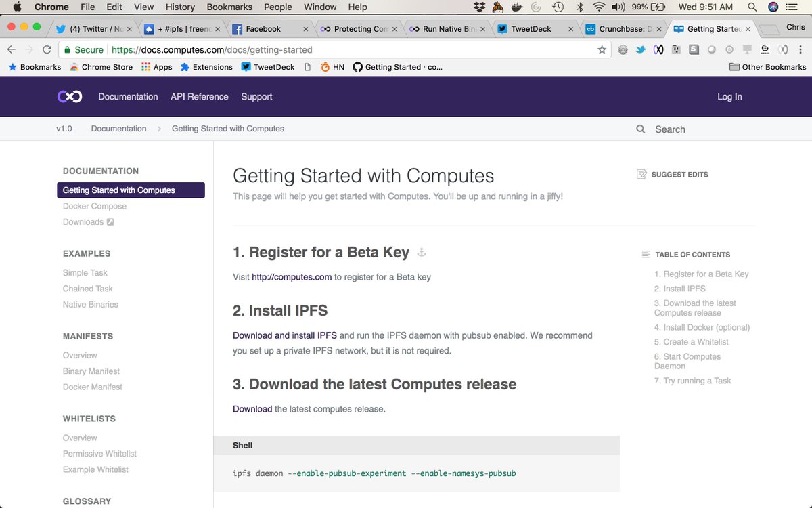
Task: Reload the page with the refresh icon
Action: [x=47, y=49]
